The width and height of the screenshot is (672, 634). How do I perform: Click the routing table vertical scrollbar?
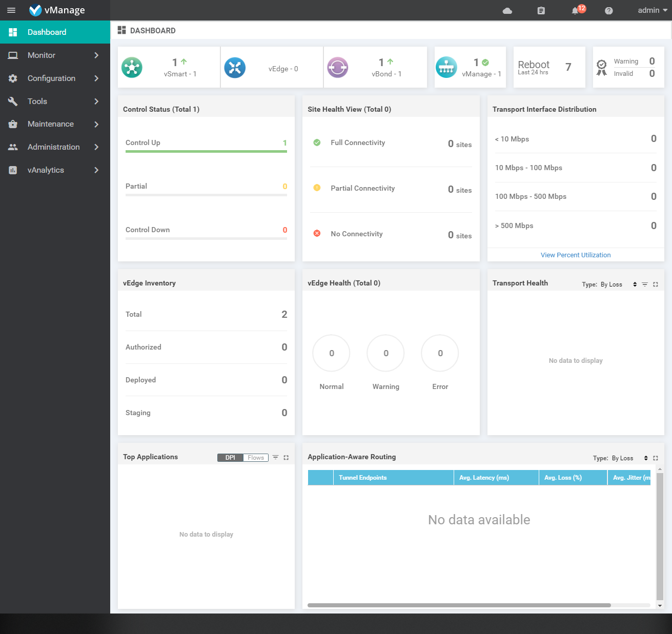(660, 536)
